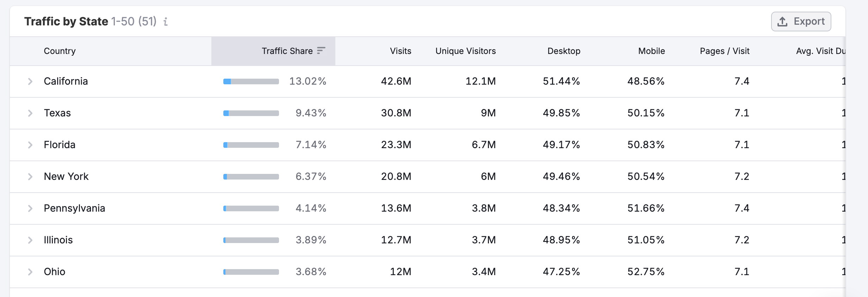The height and width of the screenshot is (297, 868).
Task: Click the info icon beside Traffic by State
Action: pyautogui.click(x=166, y=22)
